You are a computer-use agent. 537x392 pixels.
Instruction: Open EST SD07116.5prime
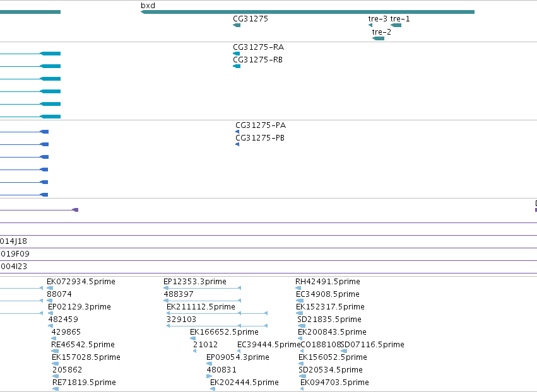coord(372,345)
